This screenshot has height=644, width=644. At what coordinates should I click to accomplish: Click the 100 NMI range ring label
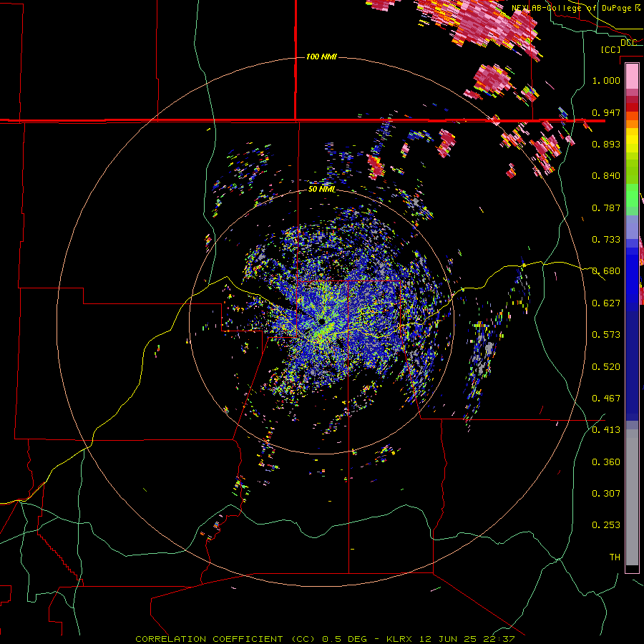(321, 57)
